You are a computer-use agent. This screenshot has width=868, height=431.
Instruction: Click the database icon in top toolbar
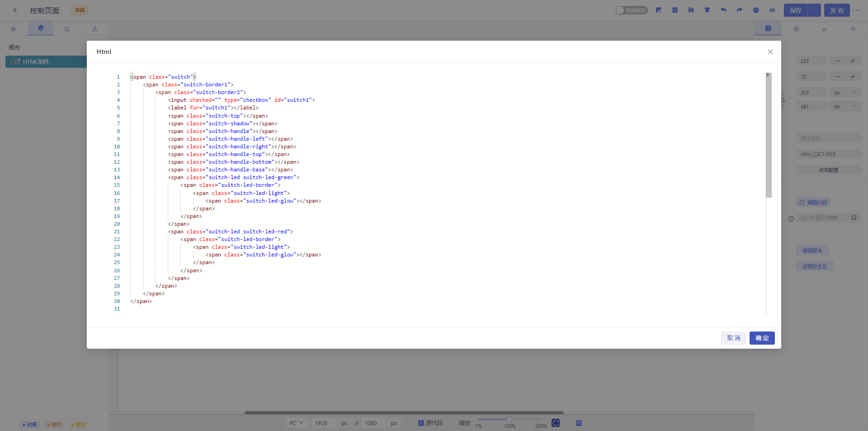[675, 10]
